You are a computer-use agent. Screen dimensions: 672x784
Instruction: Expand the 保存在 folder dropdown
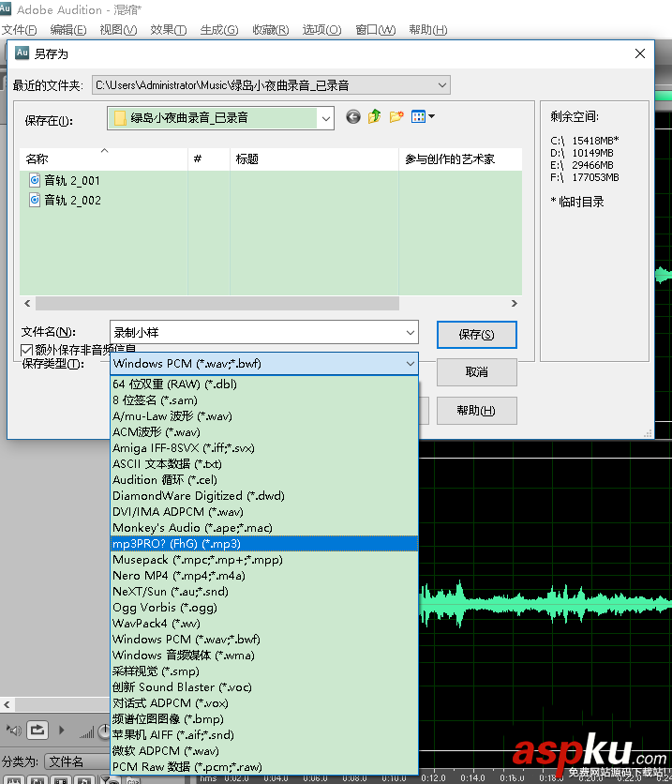coord(326,118)
